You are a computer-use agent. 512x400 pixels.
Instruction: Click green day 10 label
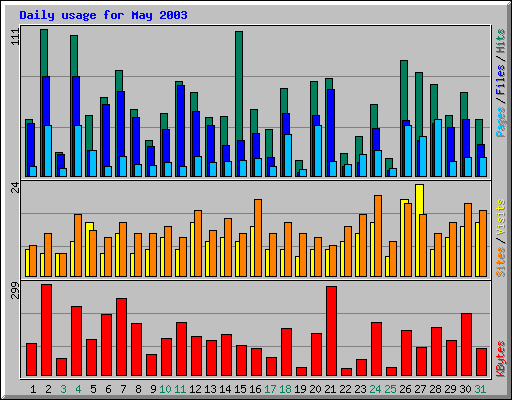pyautogui.click(x=165, y=389)
